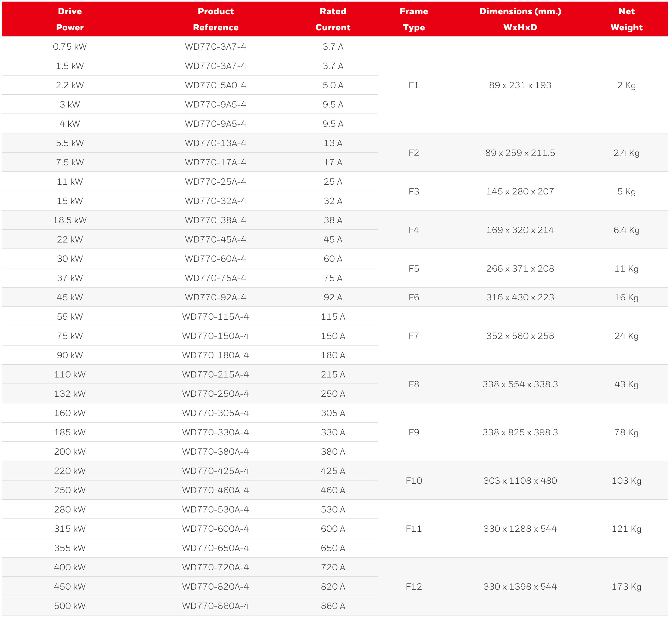Click the 25 A rated current value
The width and height of the screenshot is (672, 619).
pyautogui.click(x=333, y=181)
